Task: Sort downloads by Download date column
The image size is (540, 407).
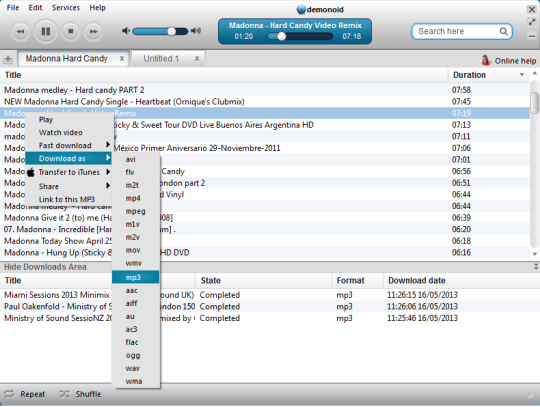Action: [x=461, y=281]
